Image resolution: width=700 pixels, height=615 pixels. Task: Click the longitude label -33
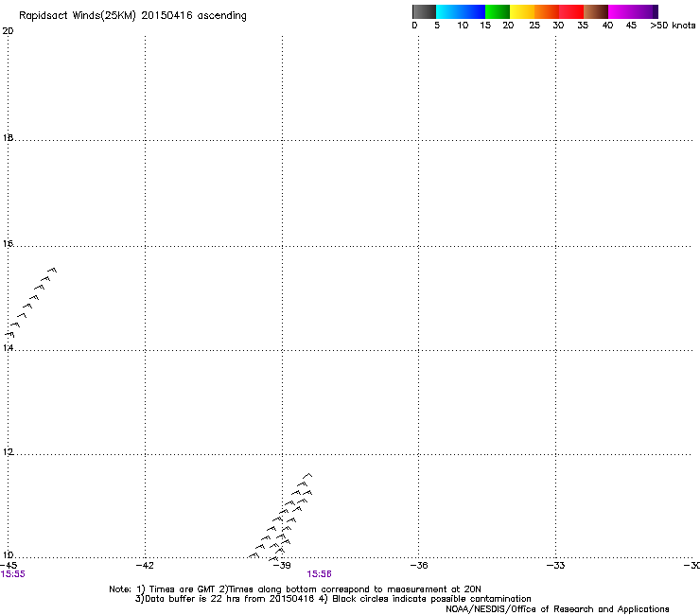[555, 565]
